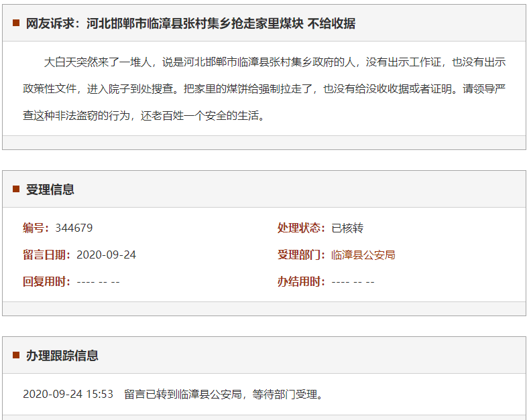
Task: Click the 受理部门 label
Action: point(302,255)
